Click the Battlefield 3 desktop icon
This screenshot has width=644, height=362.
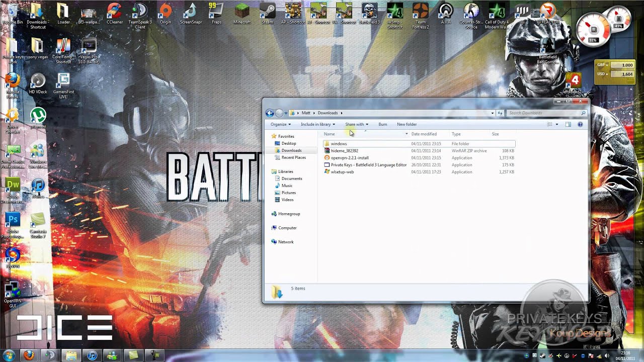(369, 14)
